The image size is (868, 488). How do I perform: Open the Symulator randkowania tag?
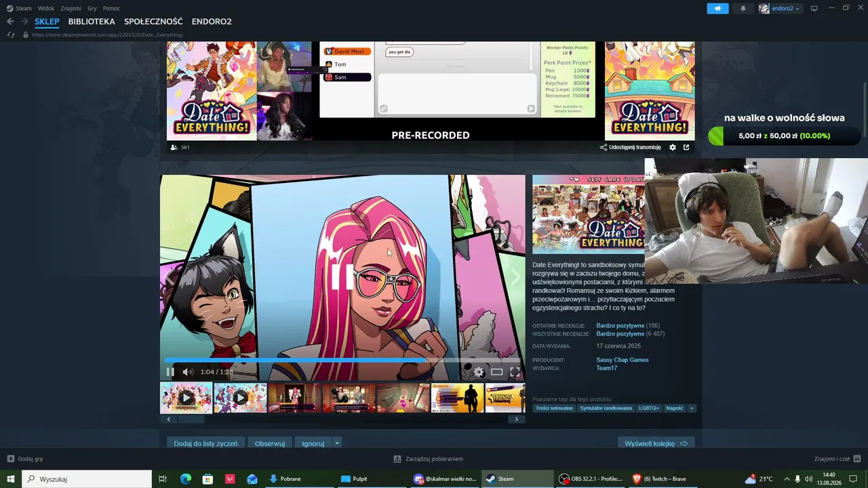[x=606, y=408]
